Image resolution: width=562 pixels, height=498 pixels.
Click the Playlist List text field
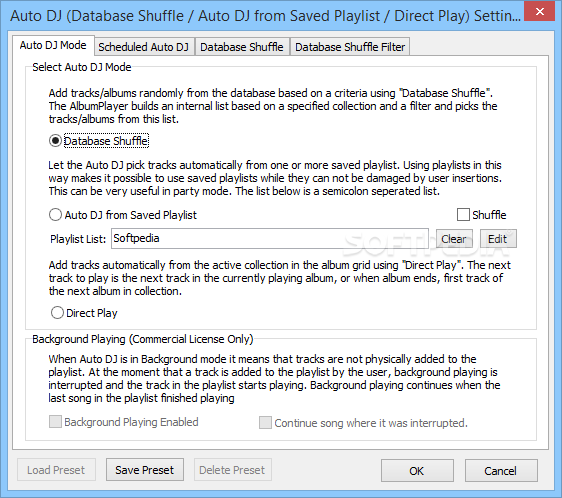270,238
